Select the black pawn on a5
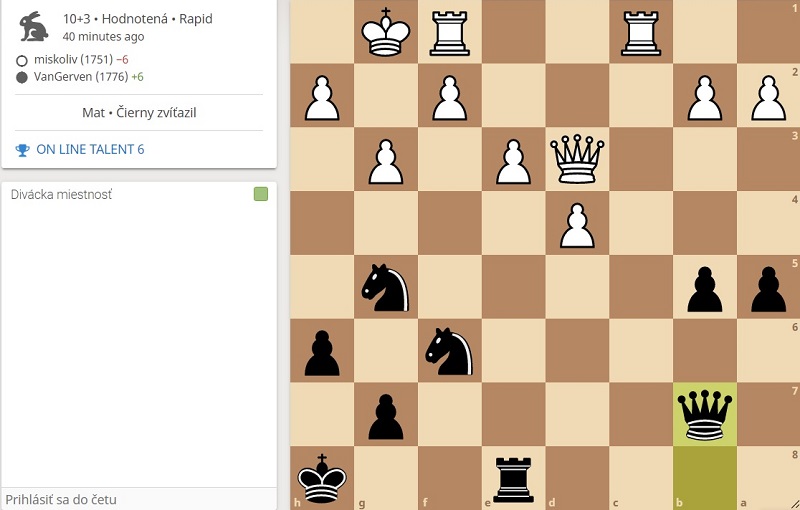Screen dimensions: 800x510 768,289
